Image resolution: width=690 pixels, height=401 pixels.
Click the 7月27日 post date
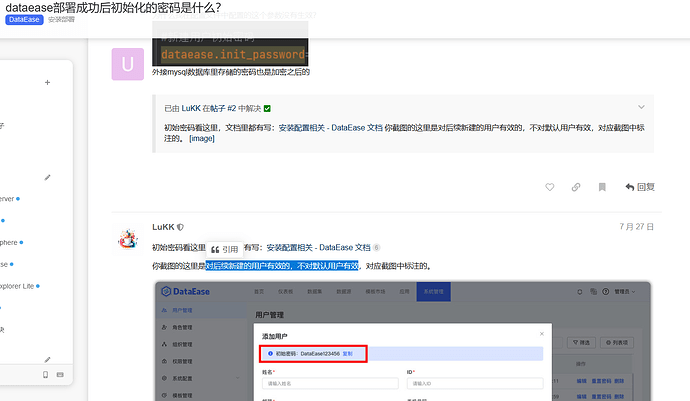click(x=636, y=227)
